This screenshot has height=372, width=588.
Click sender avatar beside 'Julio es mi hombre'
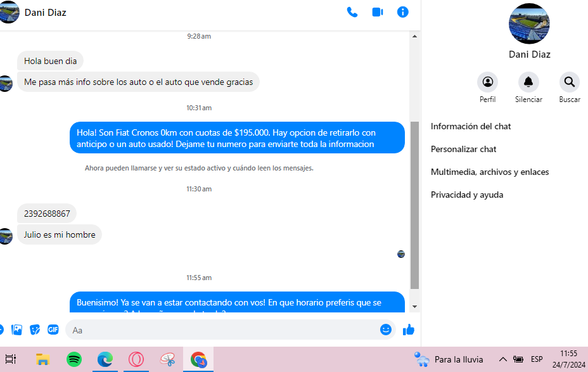(6, 236)
